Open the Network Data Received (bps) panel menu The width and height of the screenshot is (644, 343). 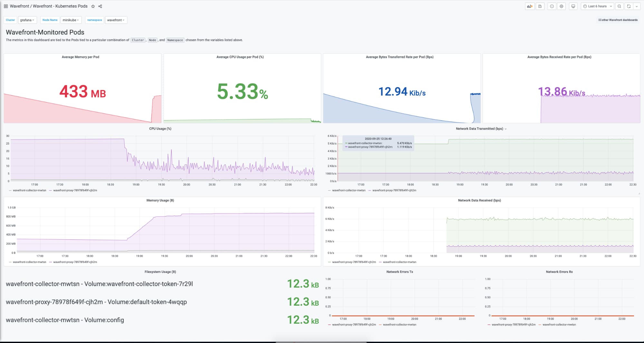479,200
